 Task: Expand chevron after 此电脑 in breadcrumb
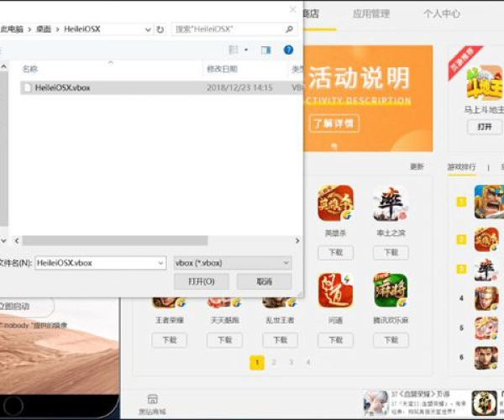coord(29,29)
